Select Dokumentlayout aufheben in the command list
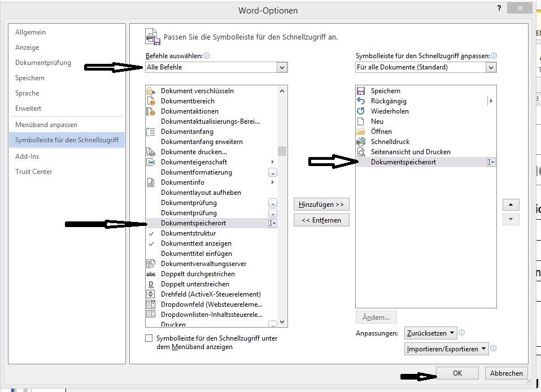The height and width of the screenshot is (392, 541). (x=212, y=193)
